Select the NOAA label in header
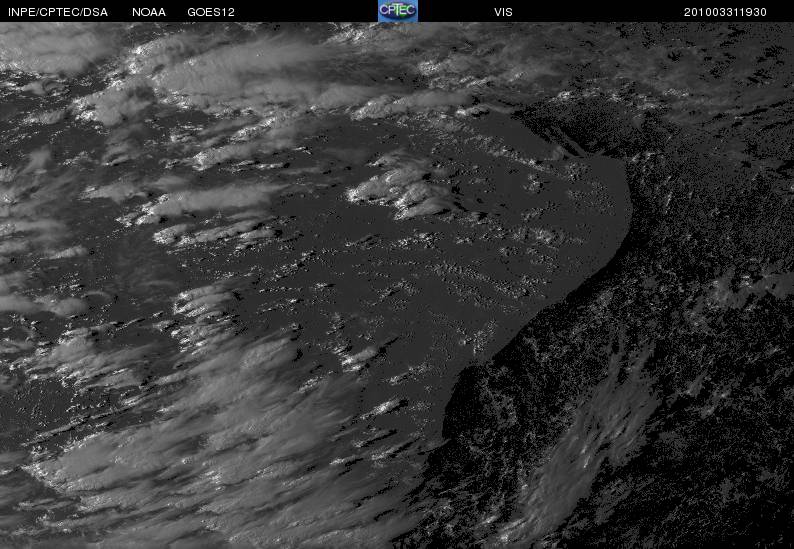 pos(149,12)
